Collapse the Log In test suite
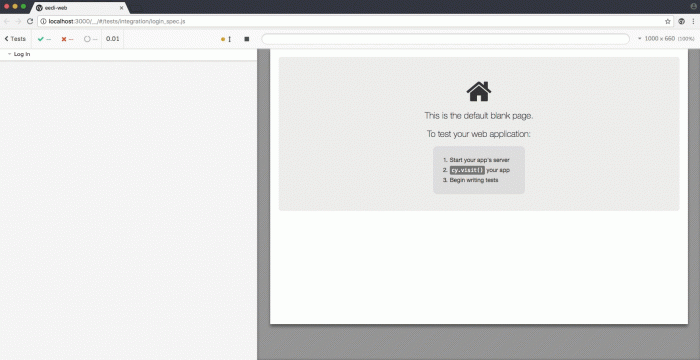 point(19,54)
